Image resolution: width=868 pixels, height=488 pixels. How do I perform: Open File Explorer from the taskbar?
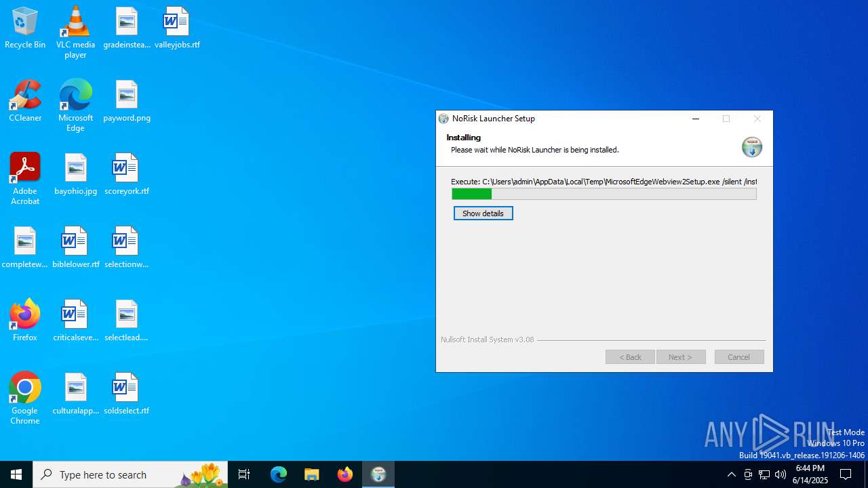[312, 474]
